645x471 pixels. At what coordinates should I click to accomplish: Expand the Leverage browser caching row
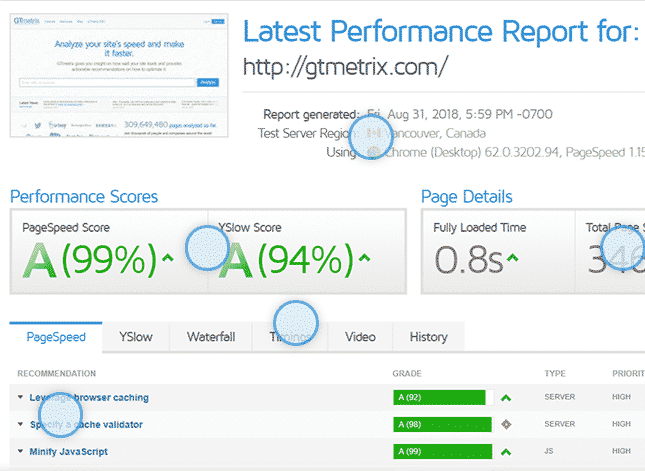click(20, 397)
